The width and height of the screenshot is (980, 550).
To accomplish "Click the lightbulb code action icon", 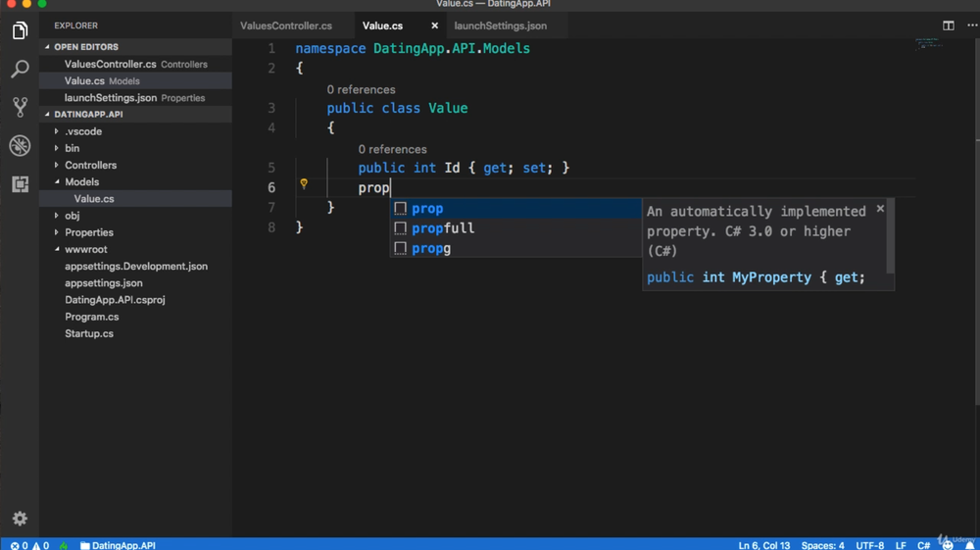I will tap(304, 183).
